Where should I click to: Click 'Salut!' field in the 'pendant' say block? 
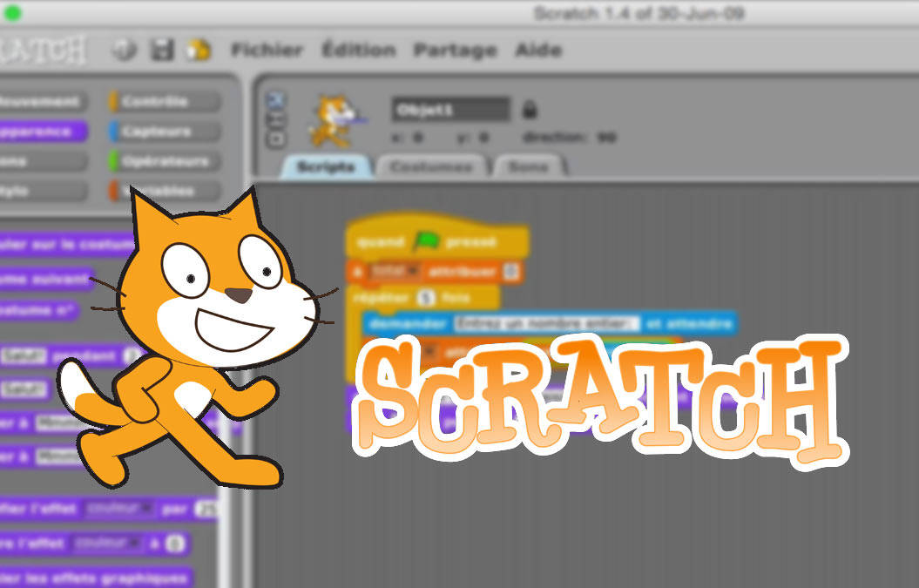coord(24,355)
